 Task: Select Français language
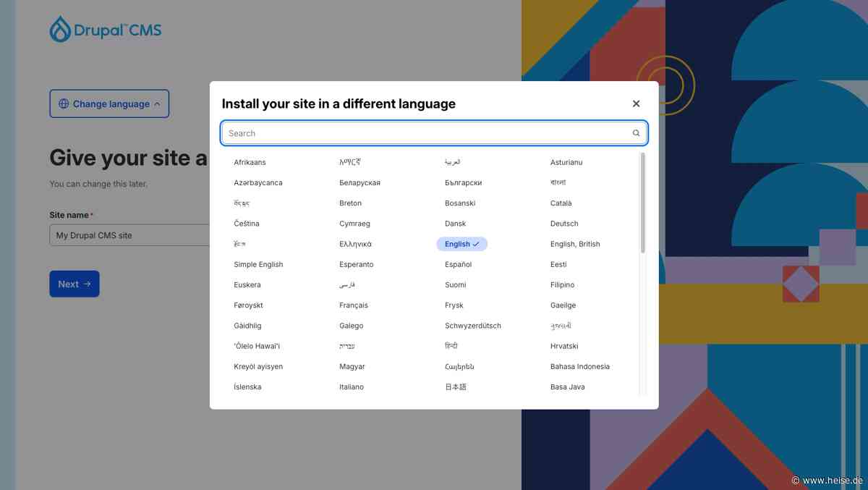354,305
